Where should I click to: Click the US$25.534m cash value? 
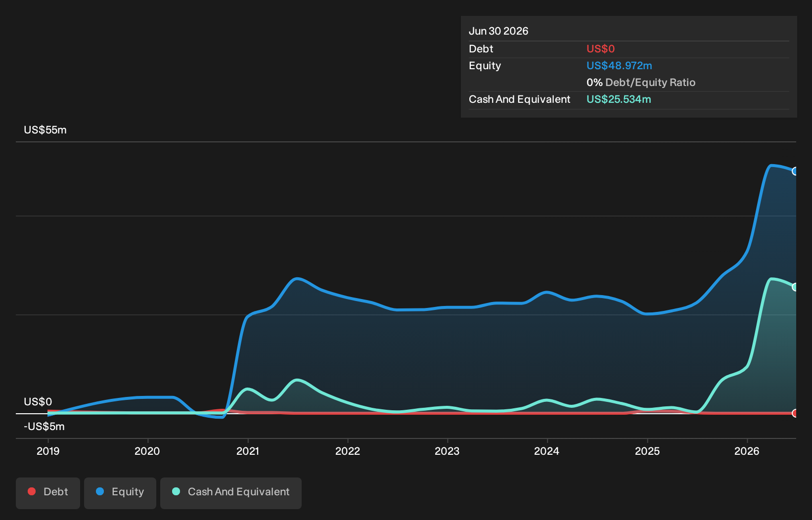(619, 99)
